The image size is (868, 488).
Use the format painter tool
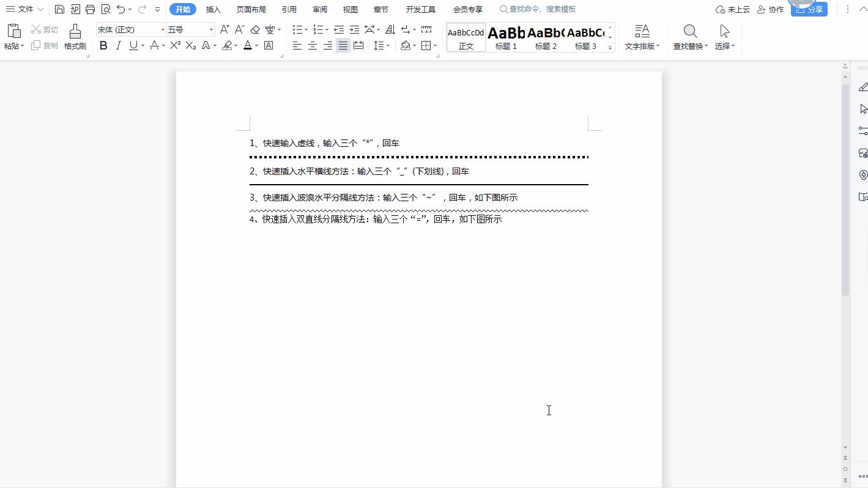[75, 35]
